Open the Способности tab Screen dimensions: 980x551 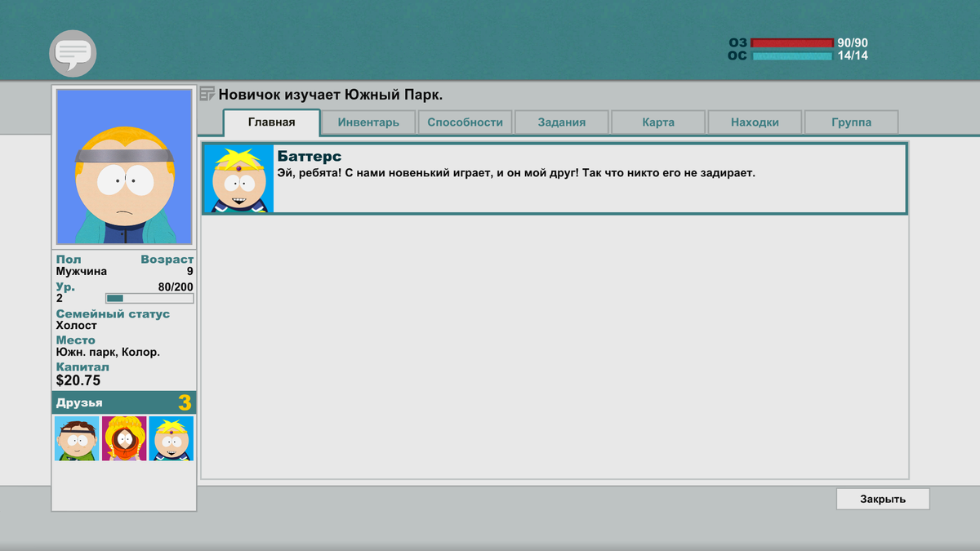pyautogui.click(x=465, y=122)
